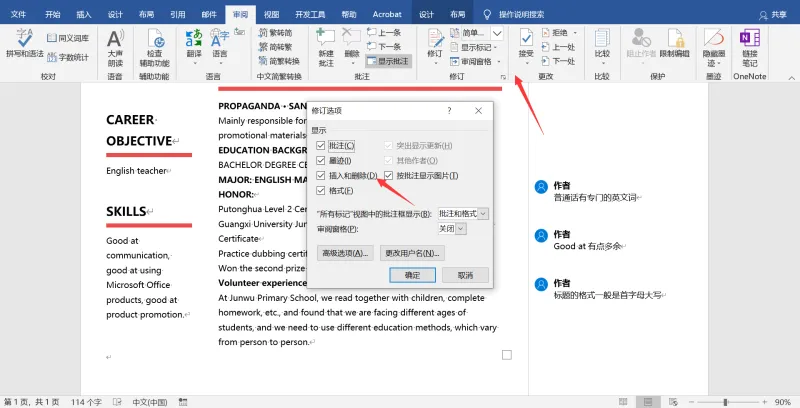Show the 字数统计 word count
800x408 pixels.
(x=68, y=57)
